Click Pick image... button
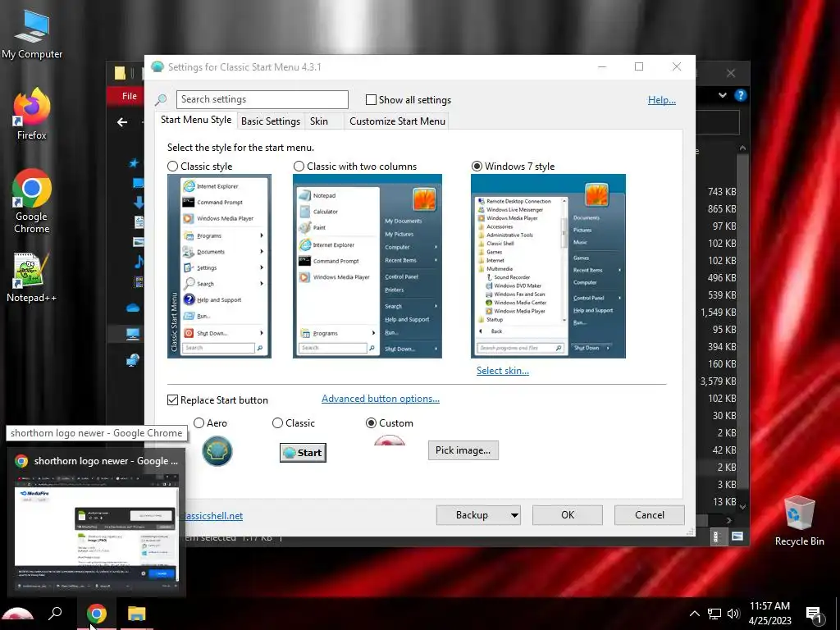The image size is (840, 630). [x=463, y=450]
